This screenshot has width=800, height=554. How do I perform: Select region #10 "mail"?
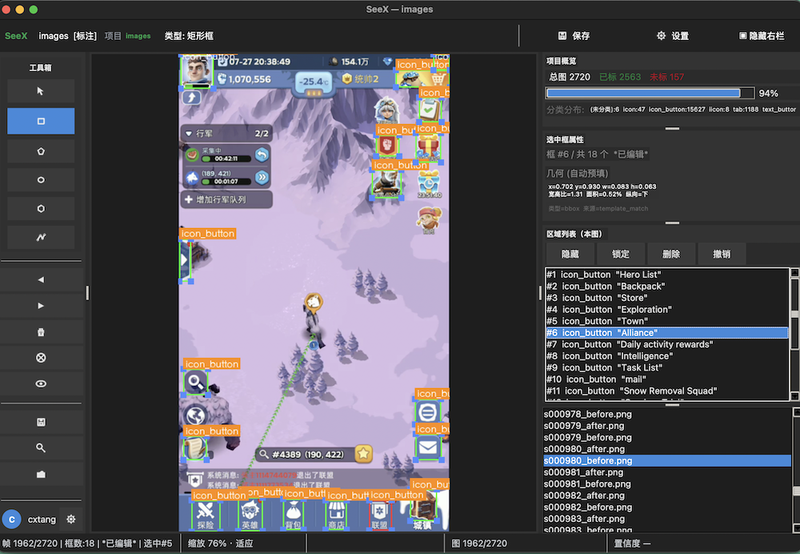pyautogui.click(x=667, y=380)
